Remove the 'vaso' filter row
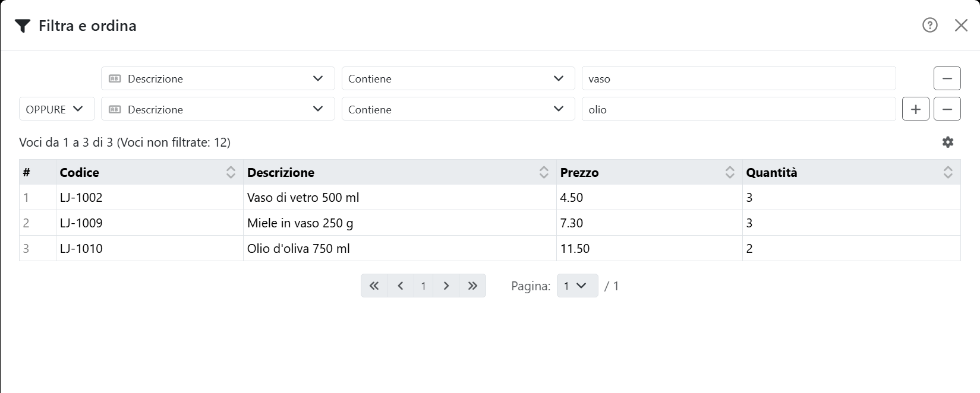Screen dimensions: 980x393 tap(947, 78)
